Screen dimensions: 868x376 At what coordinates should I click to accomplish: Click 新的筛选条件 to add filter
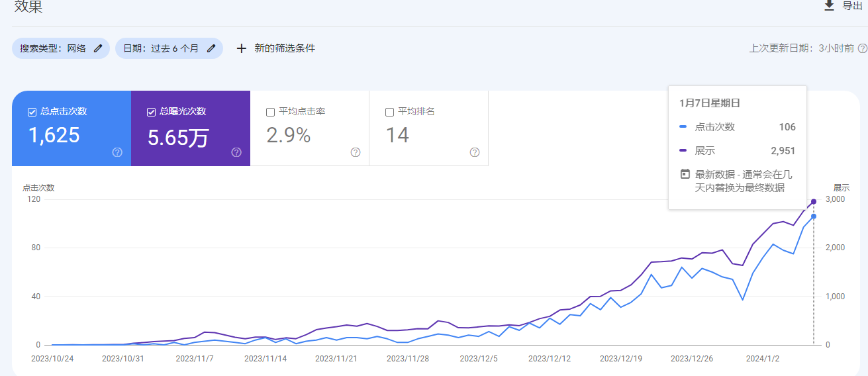(285, 48)
